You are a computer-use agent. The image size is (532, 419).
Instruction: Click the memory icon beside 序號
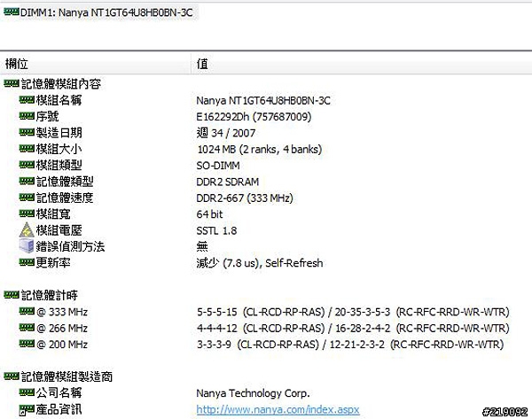click(x=27, y=116)
